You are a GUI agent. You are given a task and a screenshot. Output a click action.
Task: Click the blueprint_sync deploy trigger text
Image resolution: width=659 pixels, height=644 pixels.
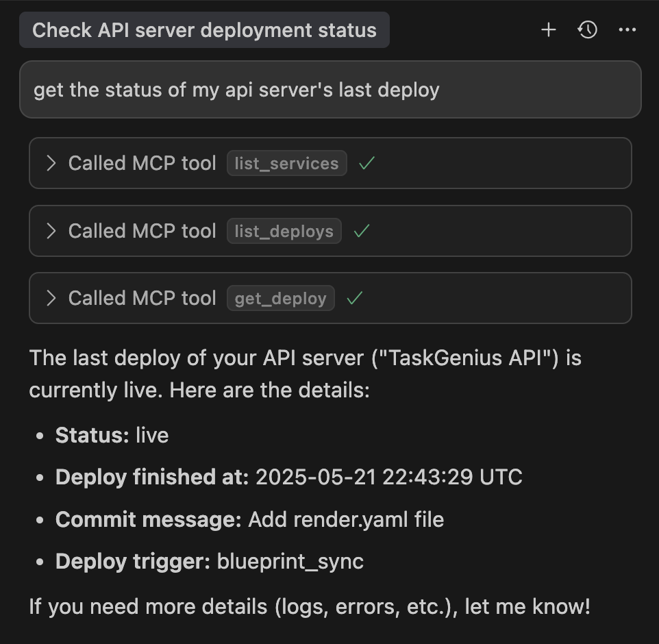pyautogui.click(x=290, y=561)
